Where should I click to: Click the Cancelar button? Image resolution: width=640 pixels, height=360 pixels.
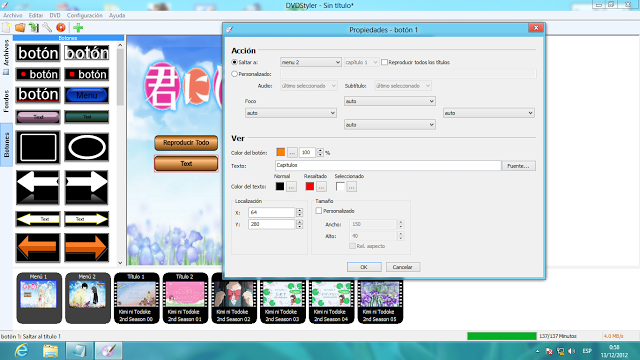click(x=402, y=267)
